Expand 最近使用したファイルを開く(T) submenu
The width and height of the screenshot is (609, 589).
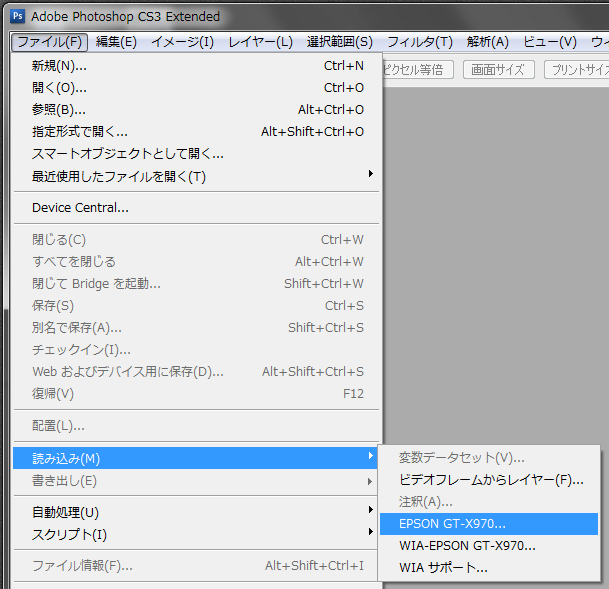[x=196, y=177]
